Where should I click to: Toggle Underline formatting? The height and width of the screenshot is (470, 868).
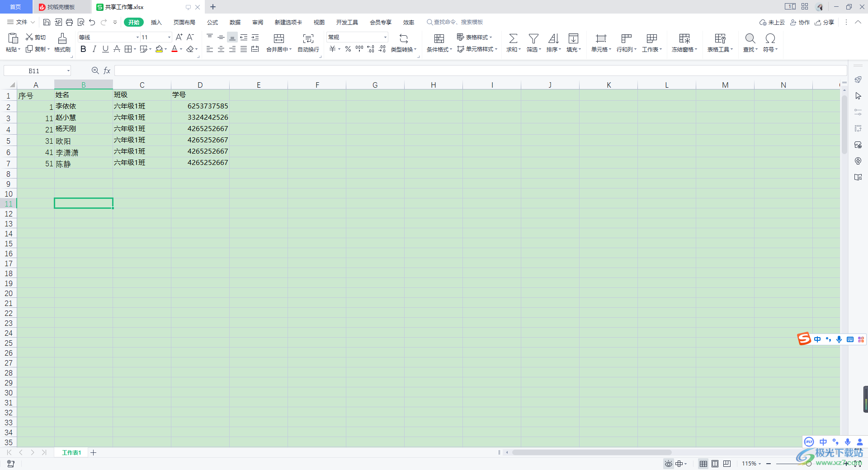click(x=105, y=49)
